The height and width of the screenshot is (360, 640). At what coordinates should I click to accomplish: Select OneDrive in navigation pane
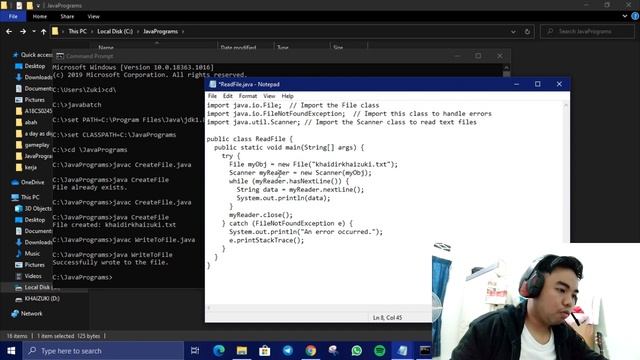[32, 182]
